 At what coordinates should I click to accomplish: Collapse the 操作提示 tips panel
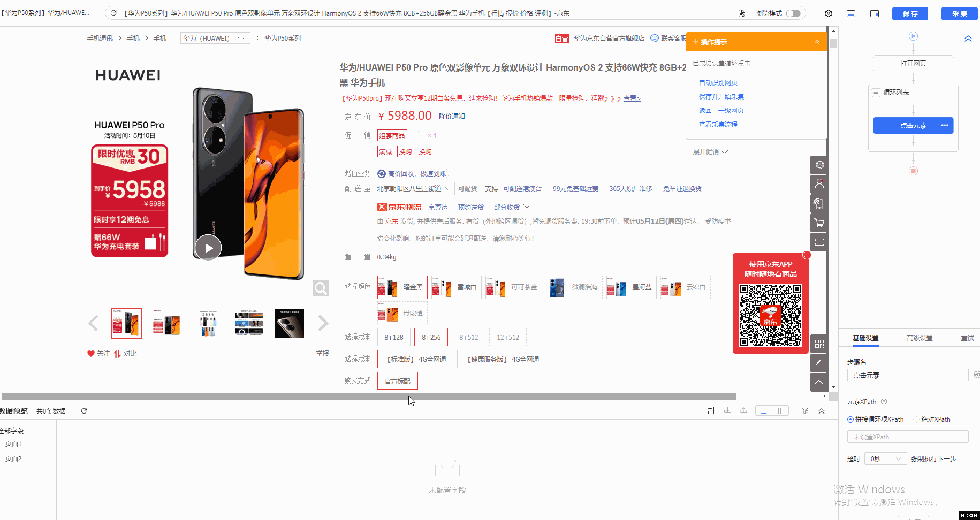tap(817, 42)
